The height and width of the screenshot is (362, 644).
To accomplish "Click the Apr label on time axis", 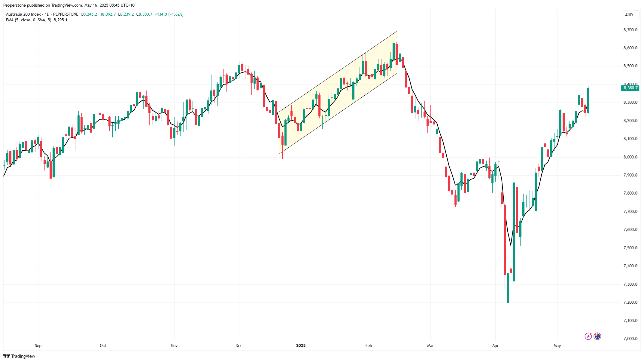I will 495,345.
